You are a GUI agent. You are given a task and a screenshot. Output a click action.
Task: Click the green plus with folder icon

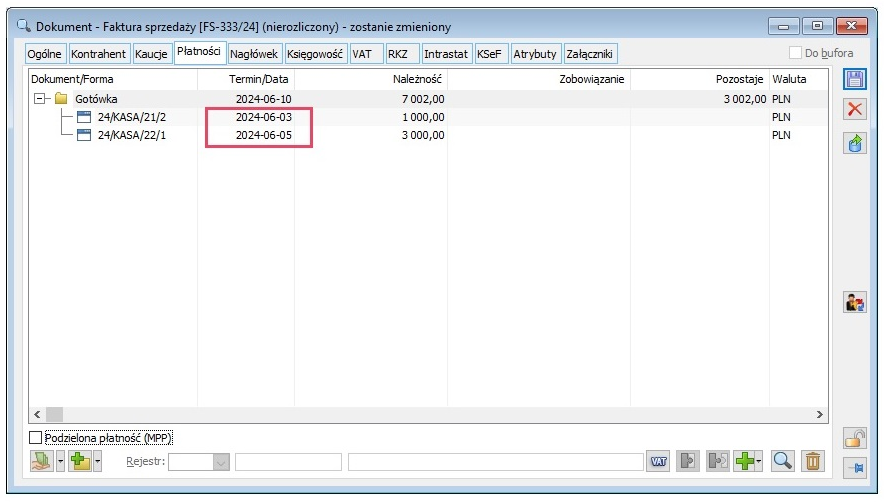[80, 461]
